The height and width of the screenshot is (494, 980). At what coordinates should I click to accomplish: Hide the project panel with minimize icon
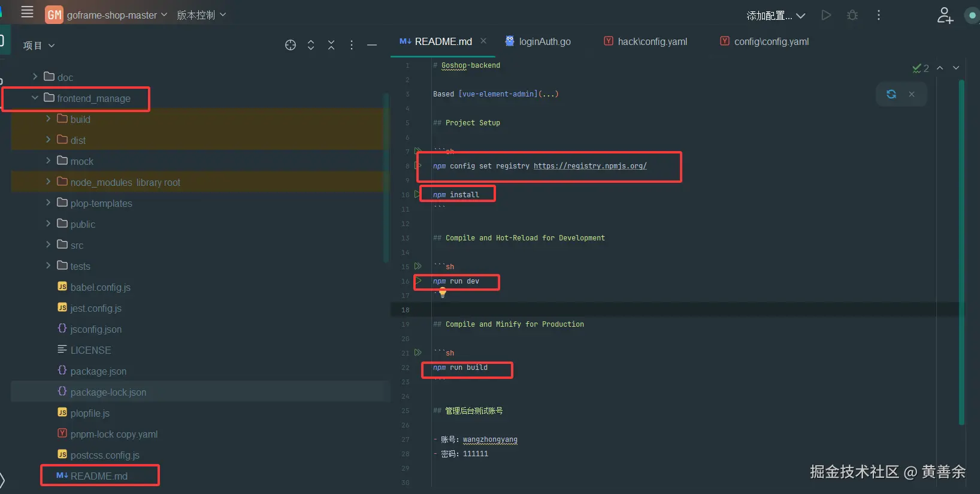[372, 45]
